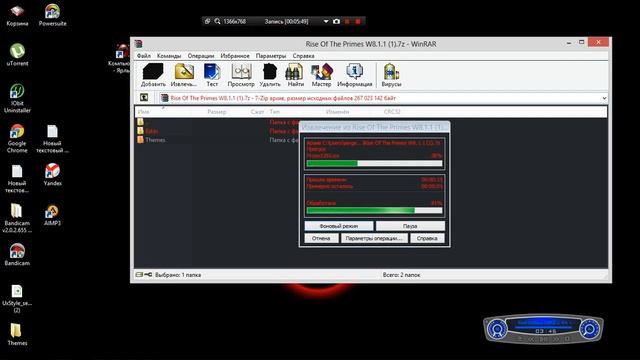Click the Фоновый режим button
The image size is (640, 360).
point(339,226)
